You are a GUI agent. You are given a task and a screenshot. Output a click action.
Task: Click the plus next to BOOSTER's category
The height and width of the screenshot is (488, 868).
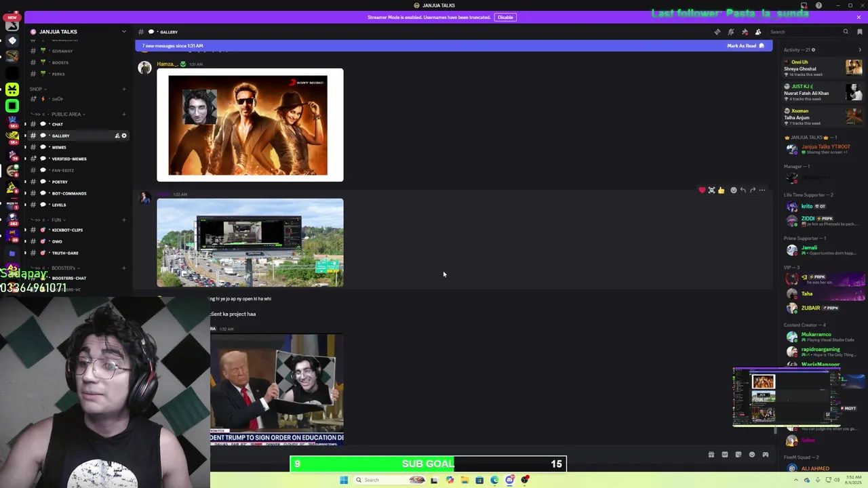[x=123, y=268]
